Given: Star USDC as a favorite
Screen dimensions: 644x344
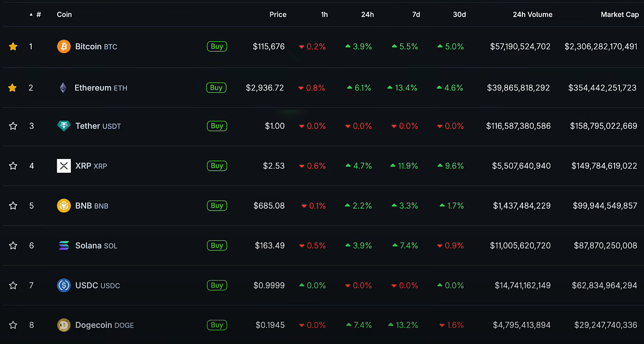Looking at the screenshot, I should click(x=13, y=285).
